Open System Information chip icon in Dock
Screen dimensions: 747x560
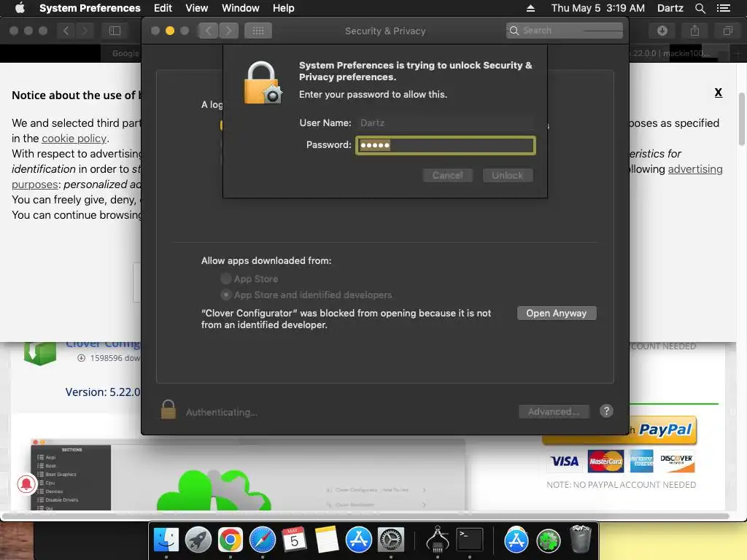tap(438, 540)
